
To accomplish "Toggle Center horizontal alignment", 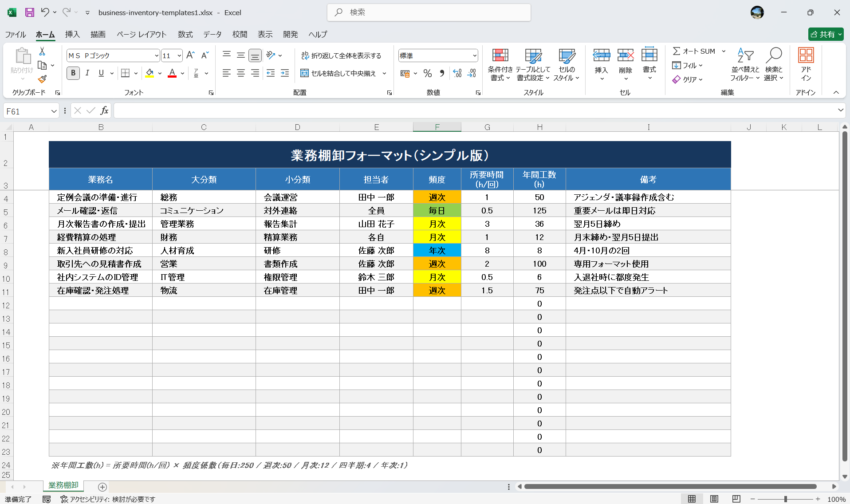I will [x=240, y=73].
